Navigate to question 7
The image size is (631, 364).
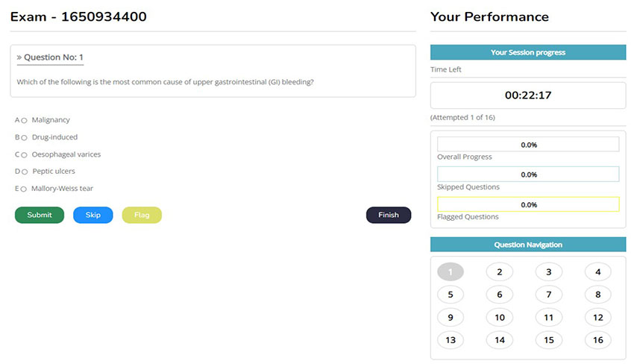(549, 295)
